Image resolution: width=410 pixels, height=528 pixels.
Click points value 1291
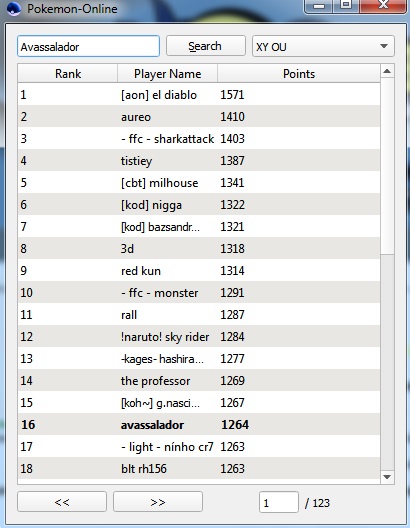[x=232, y=293]
